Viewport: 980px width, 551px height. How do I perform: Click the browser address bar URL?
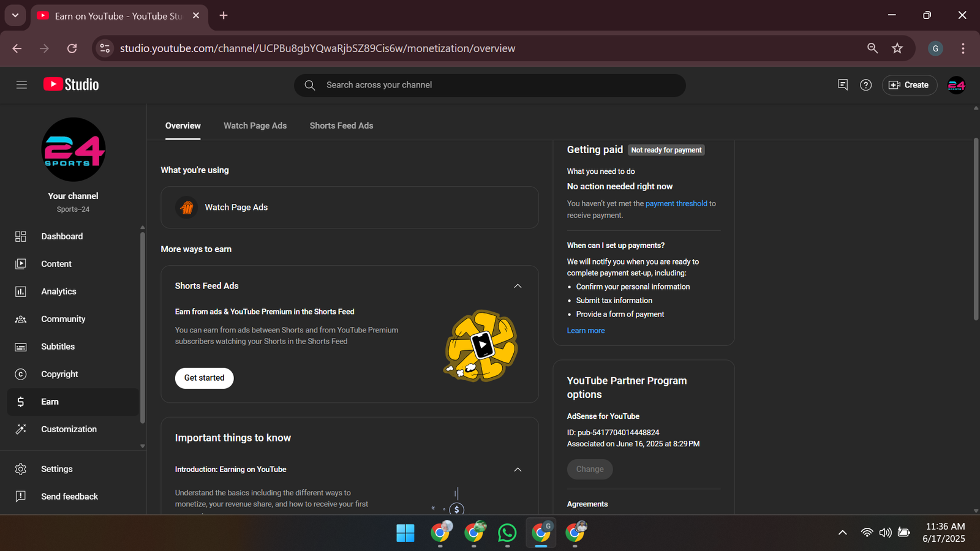tap(317, 48)
